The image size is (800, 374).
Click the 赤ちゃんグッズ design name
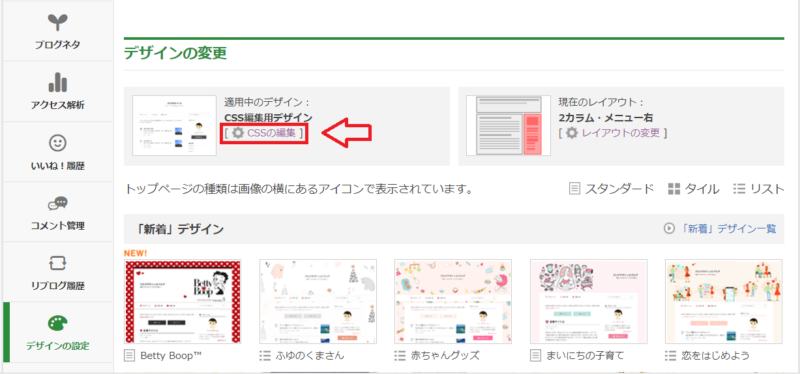point(444,355)
